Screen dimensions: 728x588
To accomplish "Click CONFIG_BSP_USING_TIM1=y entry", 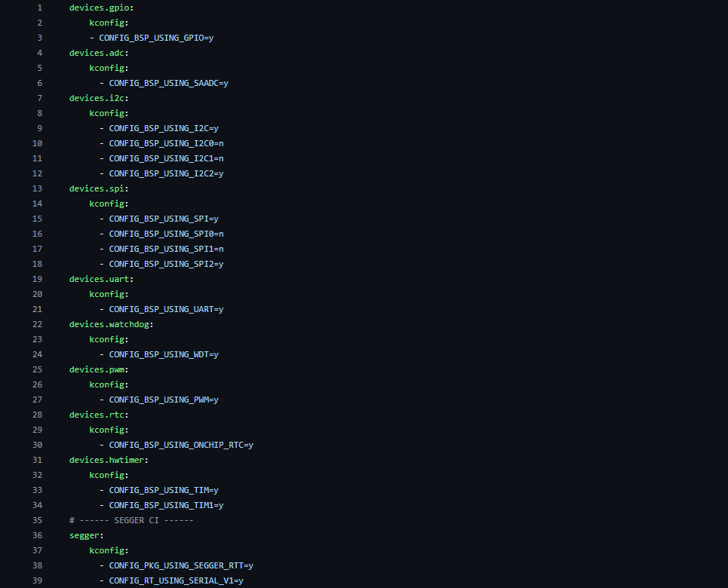I will [x=166, y=505].
